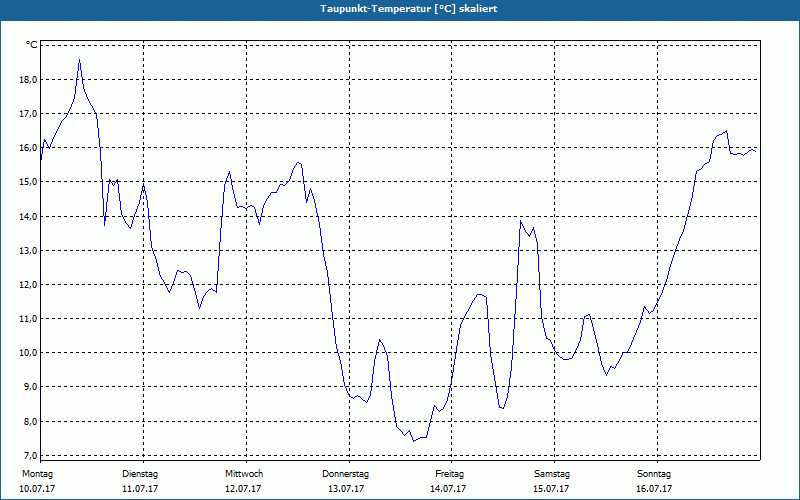
Task: Click the Dienstag day label
Action: point(140,474)
